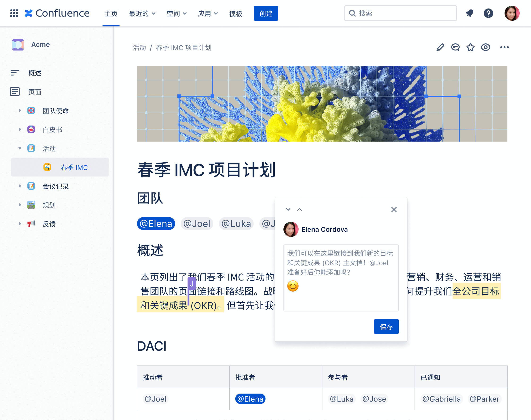Image resolution: width=531 pixels, height=420 pixels.
Task: Go to the 主页 tab
Action: click(111, 13)
